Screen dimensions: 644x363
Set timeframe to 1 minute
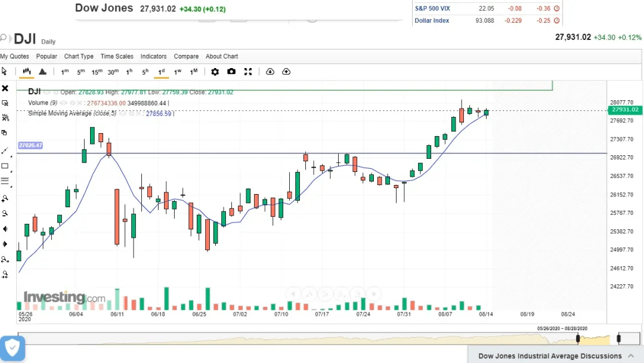(x=65, y=72)
